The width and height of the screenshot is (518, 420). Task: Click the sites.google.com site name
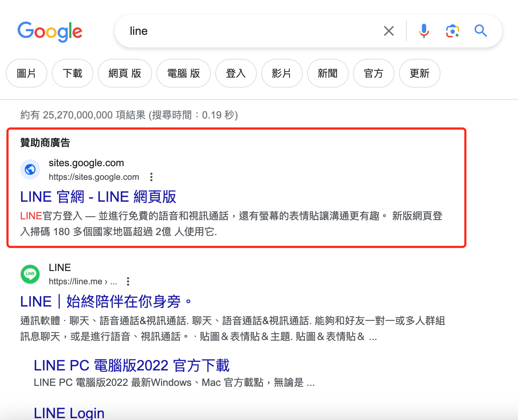(86, 163)
